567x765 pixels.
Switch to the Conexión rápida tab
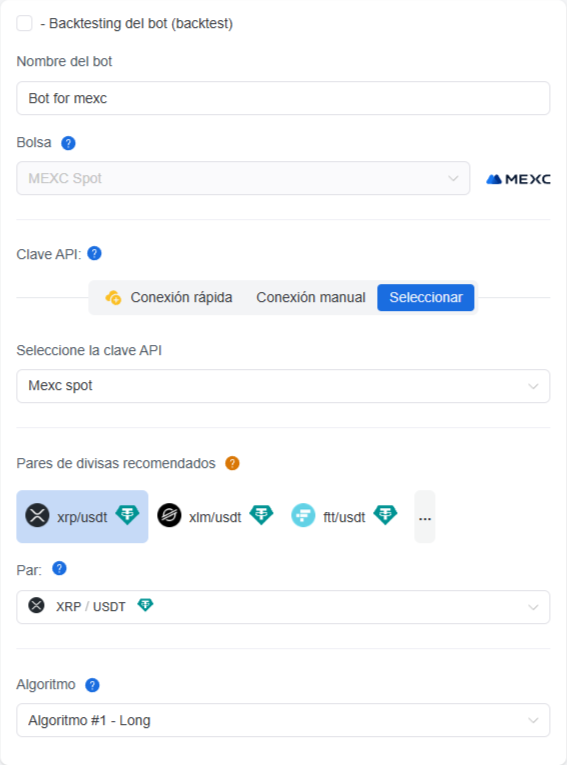point(169,298)
